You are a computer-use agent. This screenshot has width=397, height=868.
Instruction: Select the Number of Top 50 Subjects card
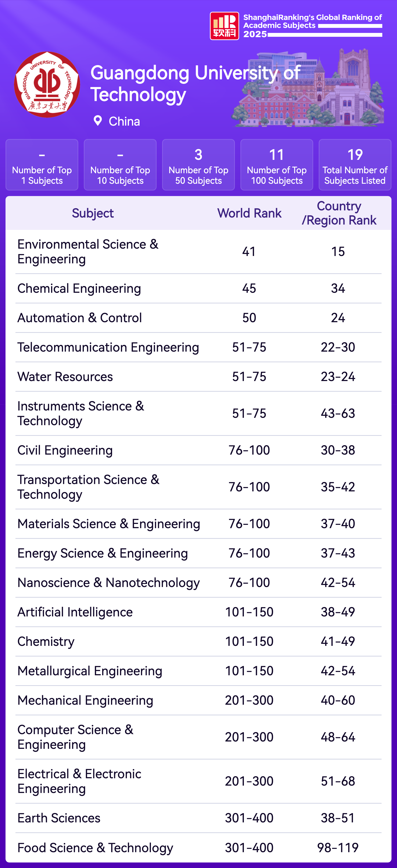tap(198, 165)
